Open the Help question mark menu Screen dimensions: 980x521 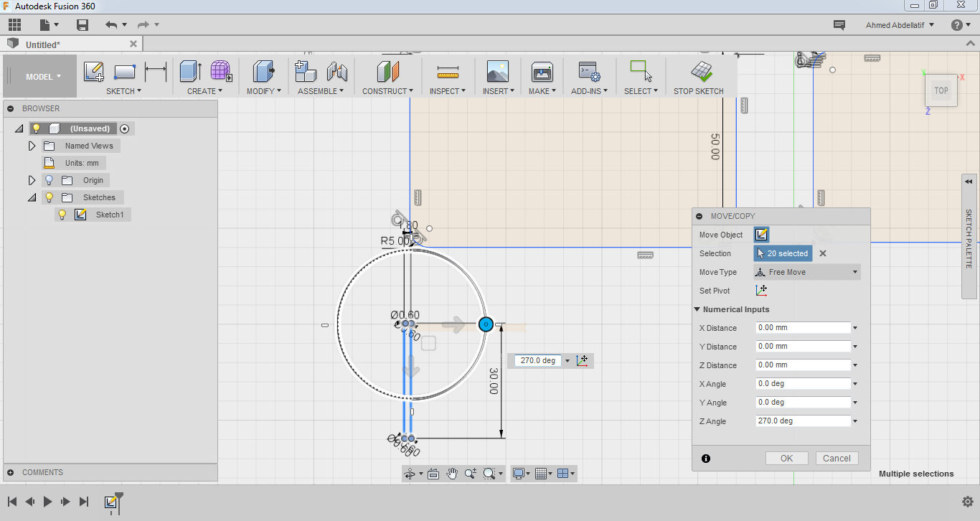[x=957, y=25]
